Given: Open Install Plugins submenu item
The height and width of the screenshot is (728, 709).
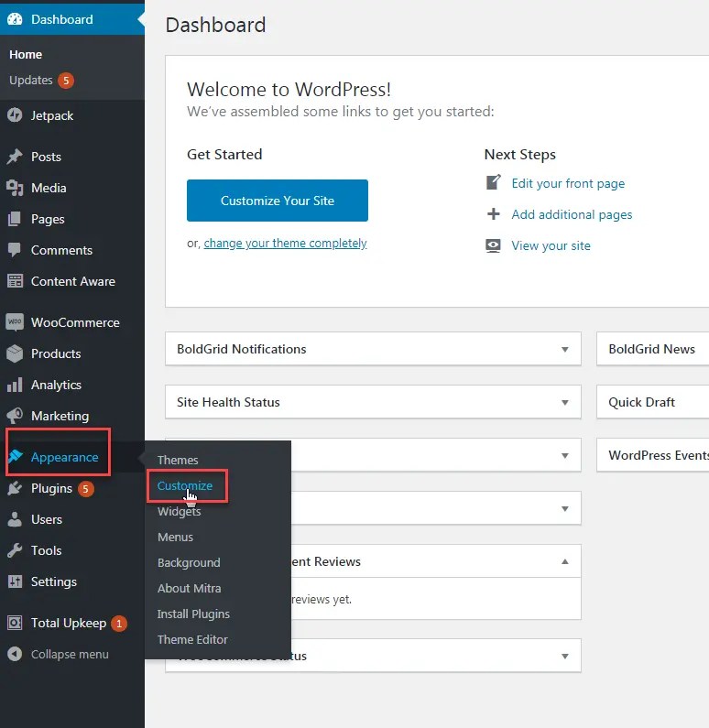Looking at the screenshot, I should click(x=193, y=614).
